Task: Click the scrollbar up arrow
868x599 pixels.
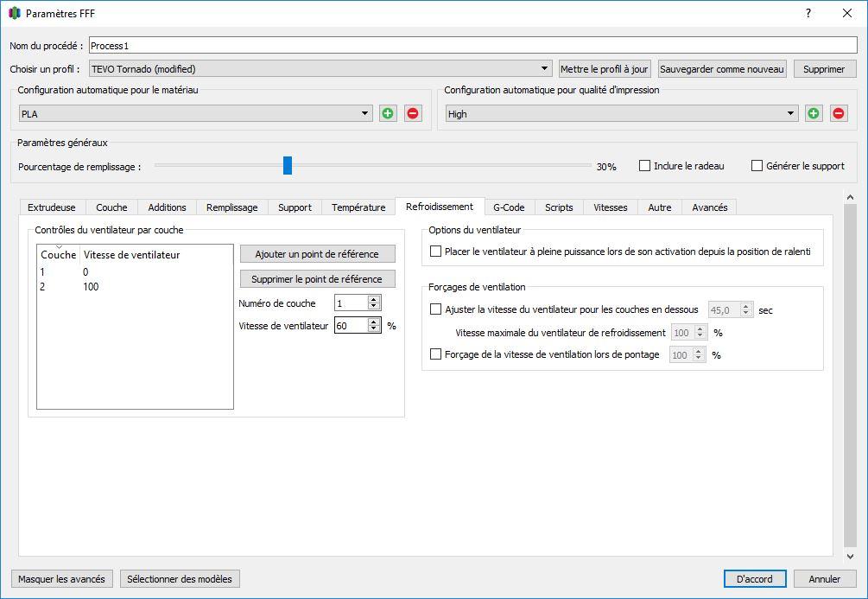Action: click(850, 197)
